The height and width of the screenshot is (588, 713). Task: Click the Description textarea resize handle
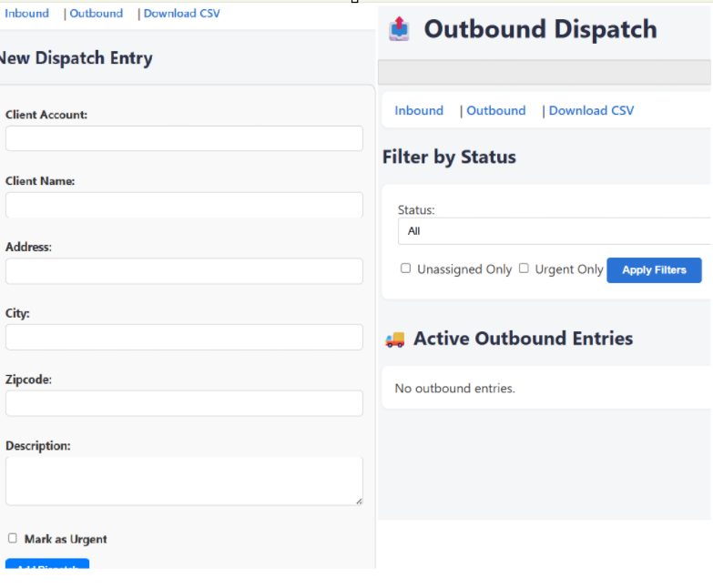click(x=359, y=501)
